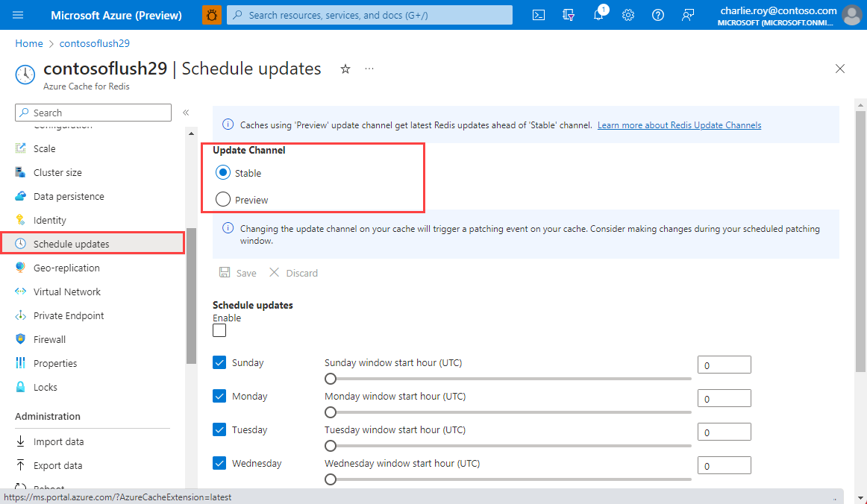867x504 pixels.
Task: Select Data persistence in the sidebar
Action: click(x=68, y=195)
